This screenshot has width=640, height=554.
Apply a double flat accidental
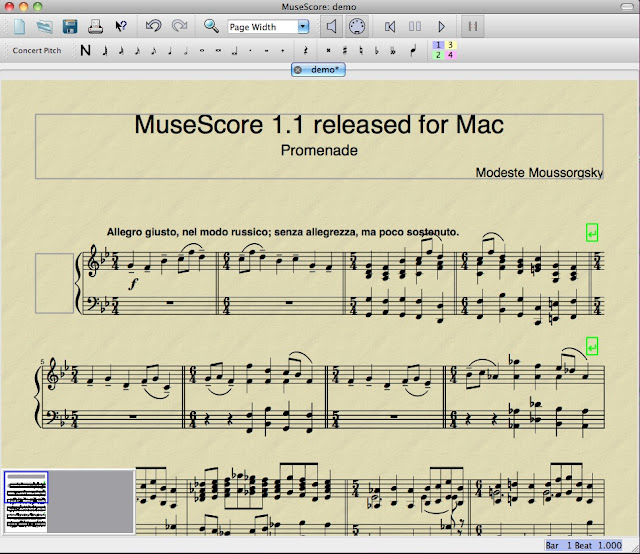coord(393,51)
